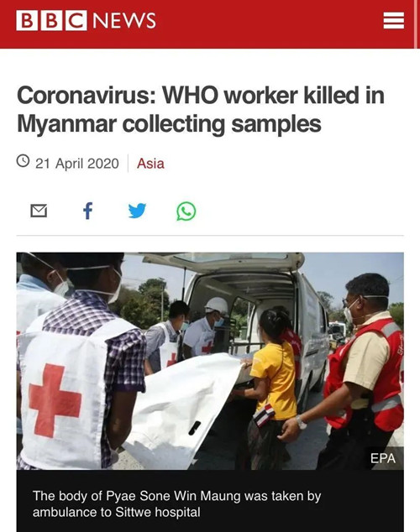Click the C block of BBC logo
This screenshot has width=420, height=532.
point(76,20)
